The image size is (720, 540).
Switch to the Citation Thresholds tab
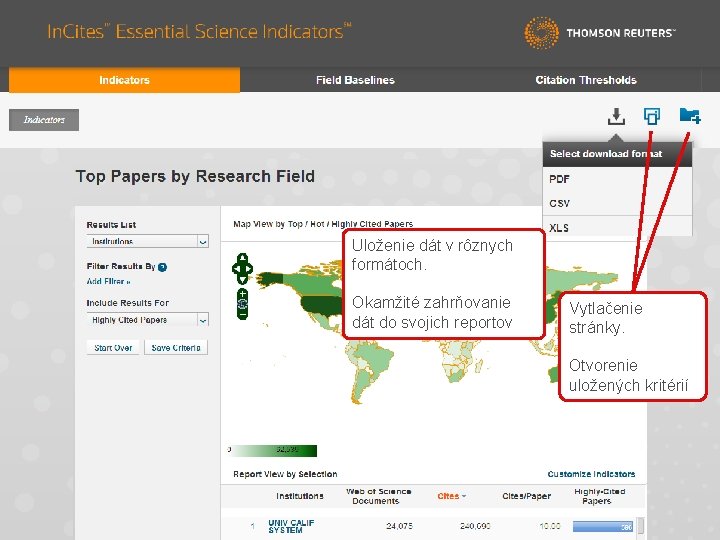pos(586,80)
